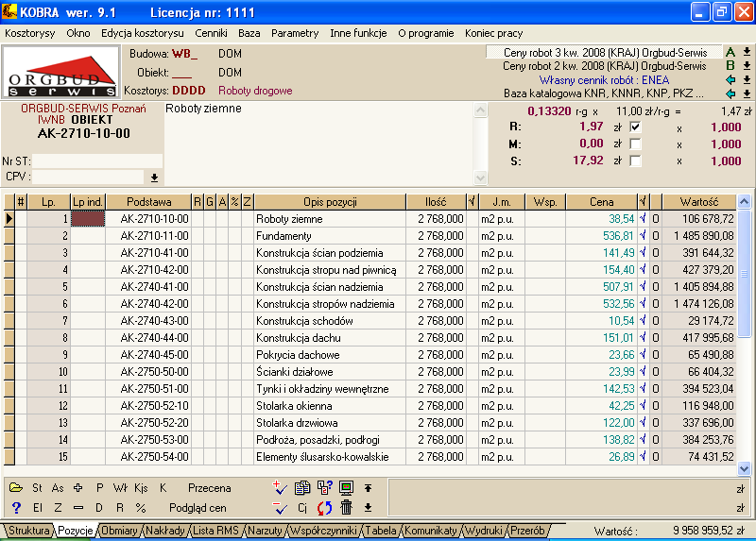
Task: Click the minus bar icon in bottom toolbar
Action: pos(78,508)
